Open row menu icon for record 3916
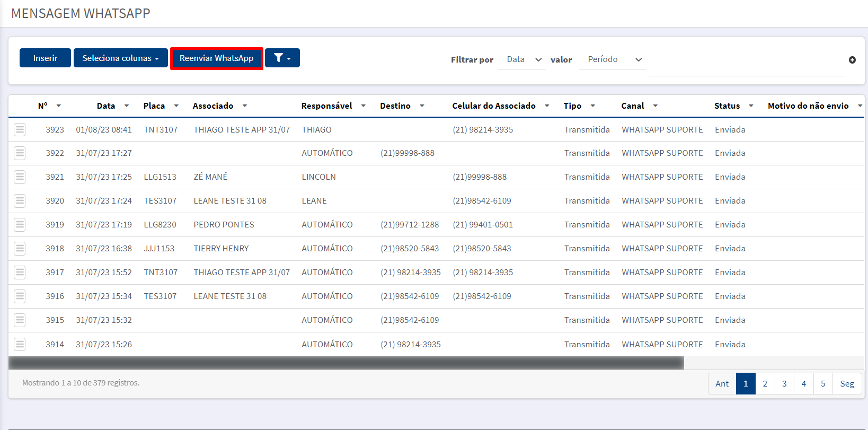 (20, 296)
